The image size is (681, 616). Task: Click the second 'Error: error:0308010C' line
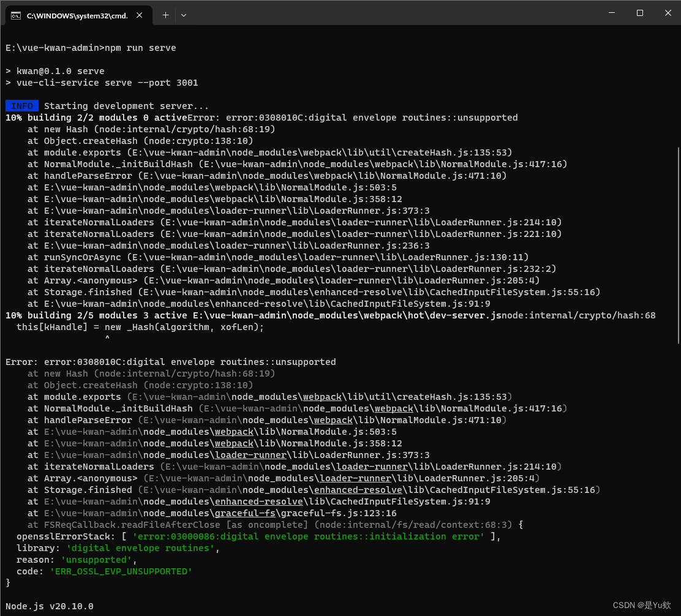[x=171, y=362]
